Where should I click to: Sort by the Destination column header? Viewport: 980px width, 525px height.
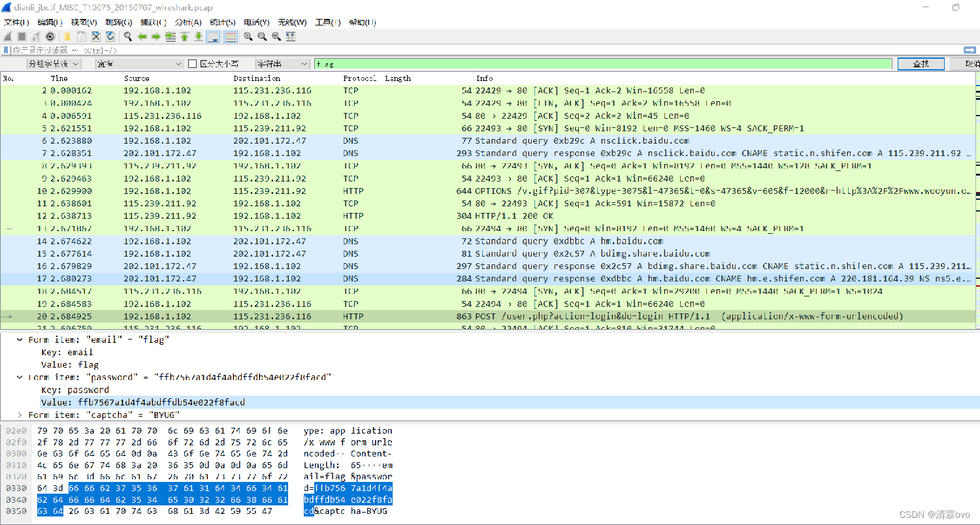pyautogui.click(x=257, y=78)
